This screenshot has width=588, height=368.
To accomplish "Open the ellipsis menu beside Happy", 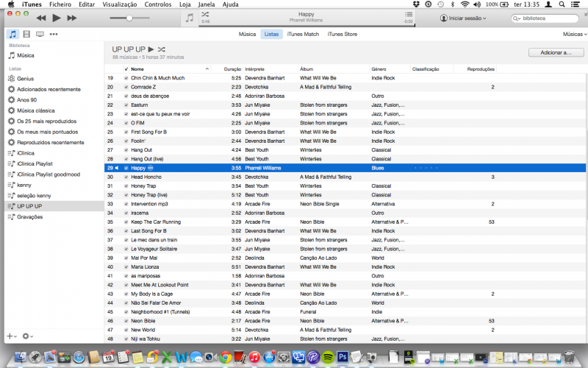I will click(x=151, y=169).
